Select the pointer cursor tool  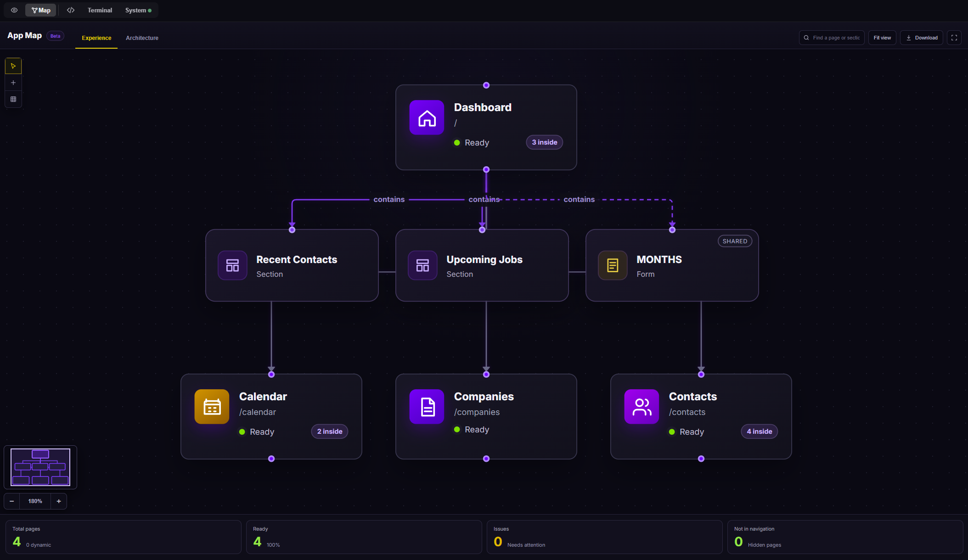(x=13, y=66)
